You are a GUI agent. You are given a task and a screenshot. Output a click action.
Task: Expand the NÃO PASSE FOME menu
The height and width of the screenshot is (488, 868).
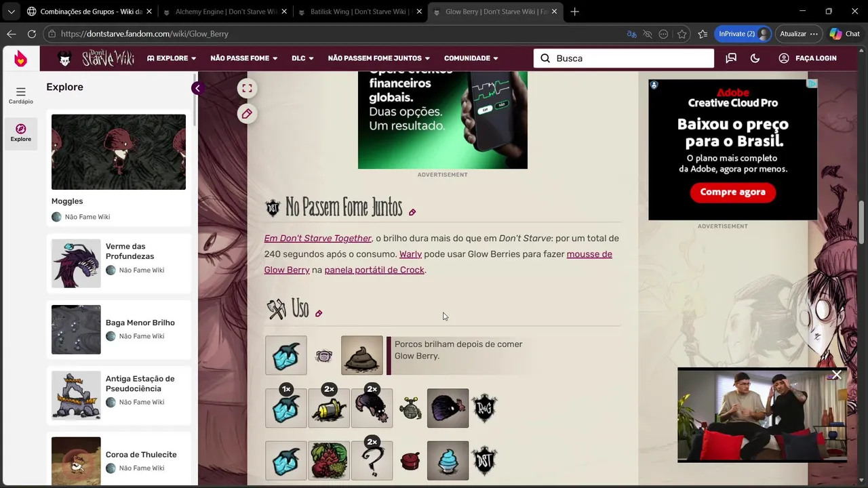coord(244,58)
